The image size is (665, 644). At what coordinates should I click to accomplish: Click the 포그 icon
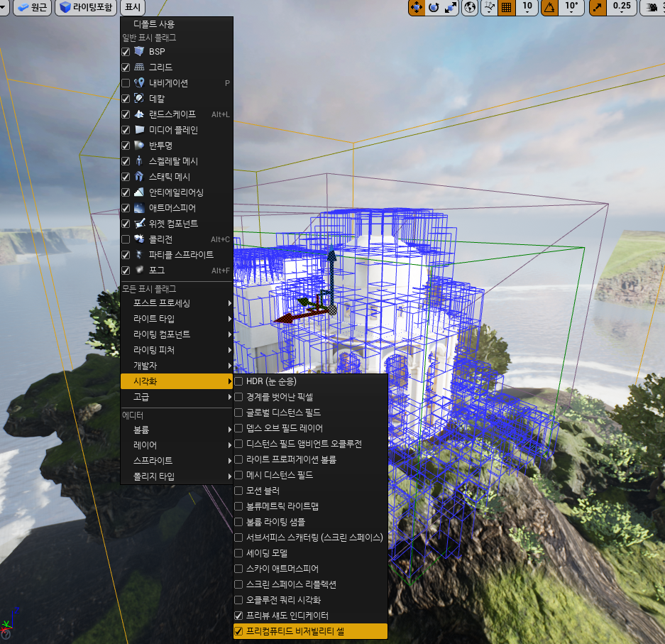139,270
